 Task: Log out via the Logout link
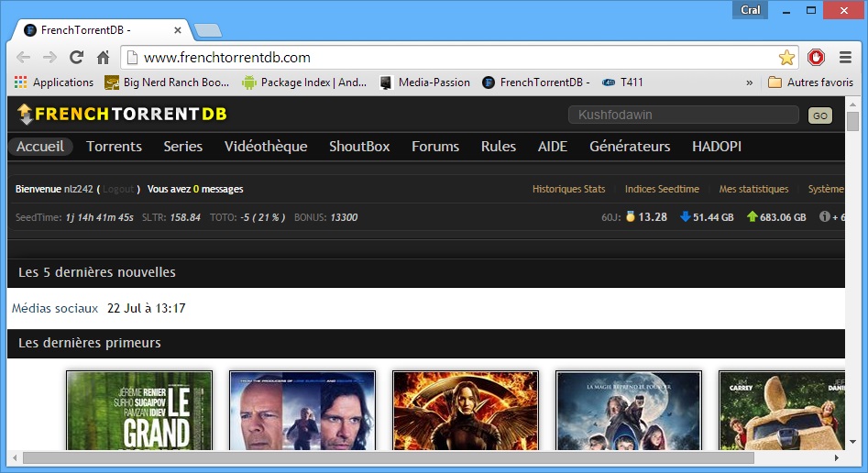click(x=118, y=189)
